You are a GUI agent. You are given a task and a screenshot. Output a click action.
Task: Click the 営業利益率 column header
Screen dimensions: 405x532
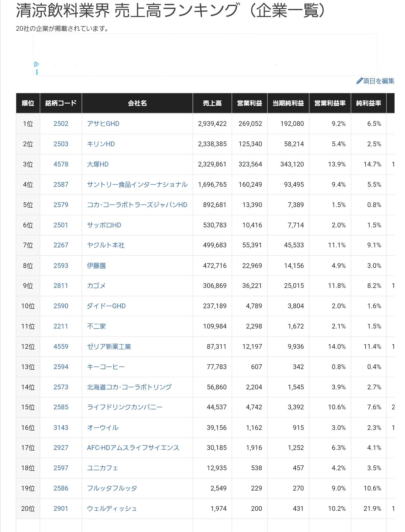330,103
